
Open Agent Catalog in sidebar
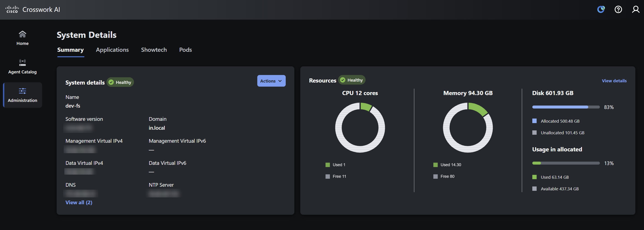(x=23, y=67)
